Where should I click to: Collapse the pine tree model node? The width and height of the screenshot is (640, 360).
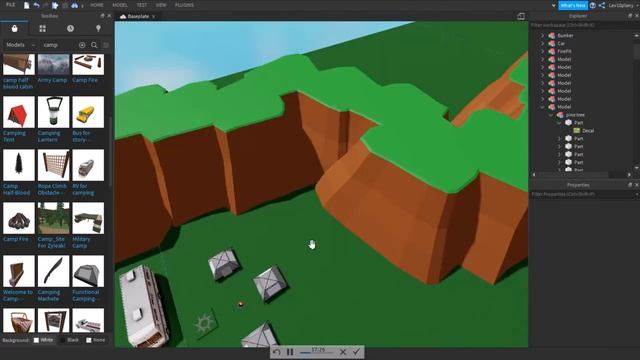click(x=551, y=115)
